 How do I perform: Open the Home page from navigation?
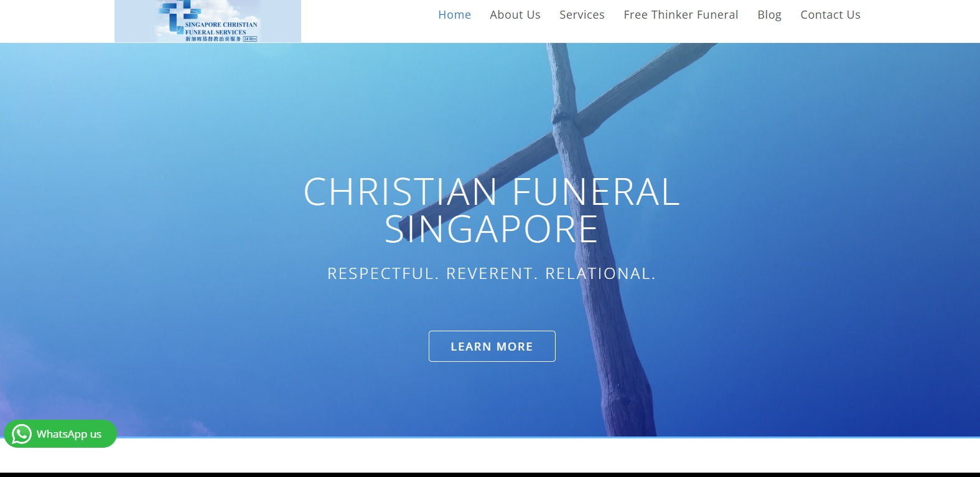coord(454,15)
